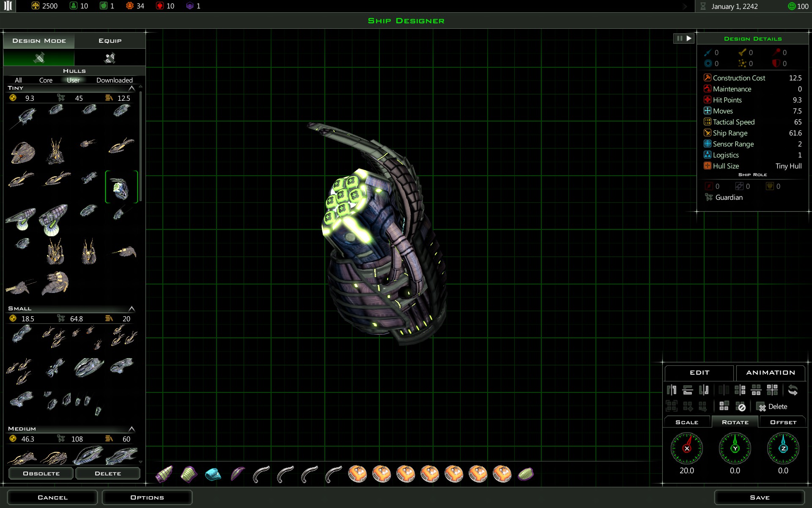Switch to the Offset tab
The image size is (812, 508).
click(x=783, y=422)
